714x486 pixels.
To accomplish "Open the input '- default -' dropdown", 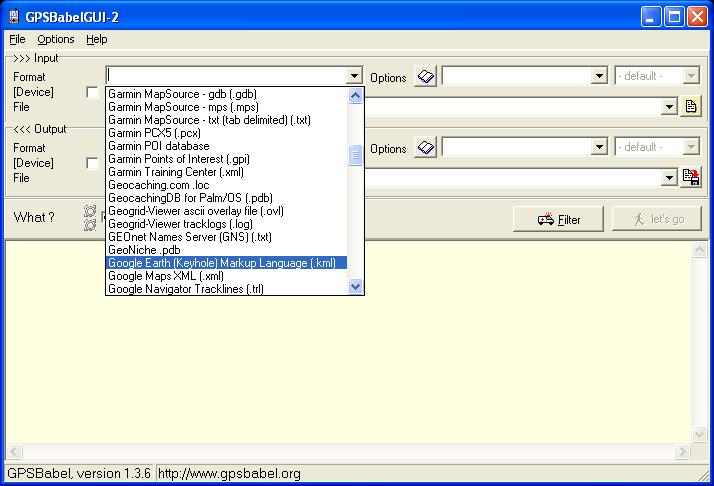I will (x=691, y=76).
